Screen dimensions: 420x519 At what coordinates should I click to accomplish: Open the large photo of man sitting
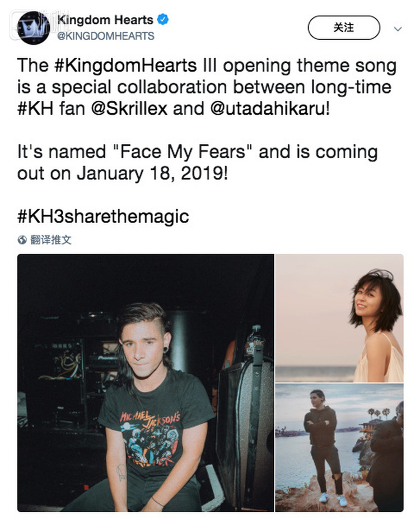point(146,383)
